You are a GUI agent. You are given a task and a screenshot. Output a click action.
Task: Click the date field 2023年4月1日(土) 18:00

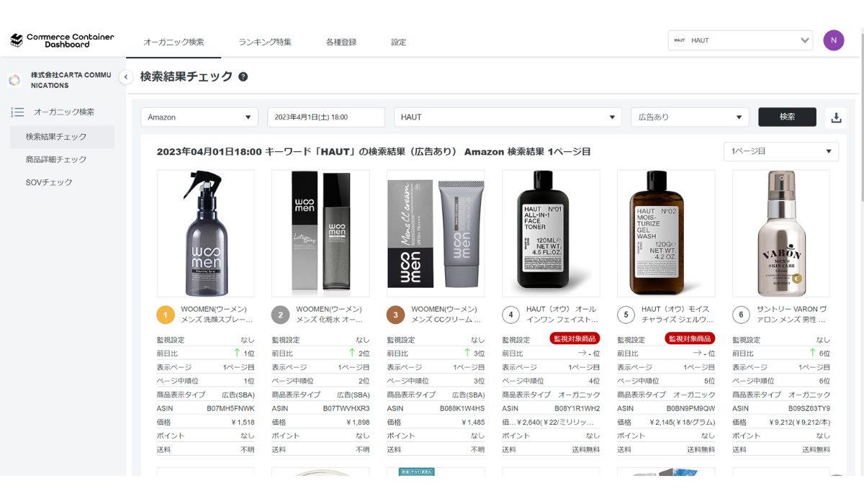pyautogui.click(x=326, y=117)
